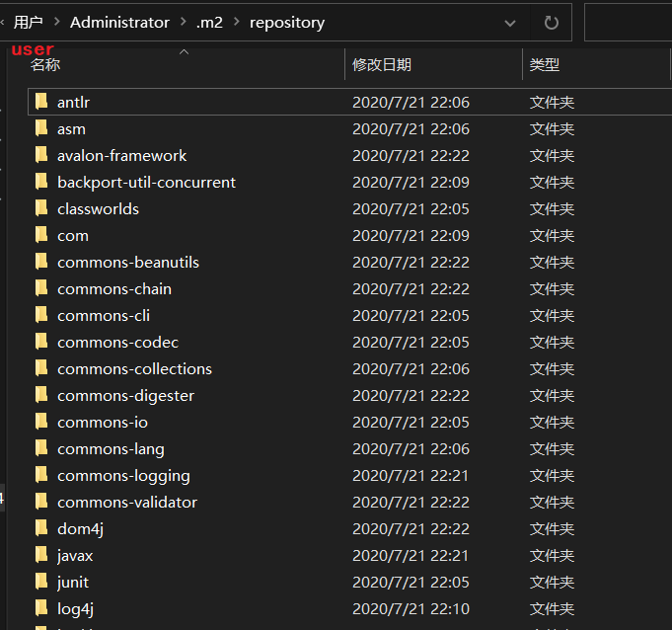This screenshot has width=672, height=630.
Task: Click the commons-digester folder icon
Action: click(x=41, y=395)
